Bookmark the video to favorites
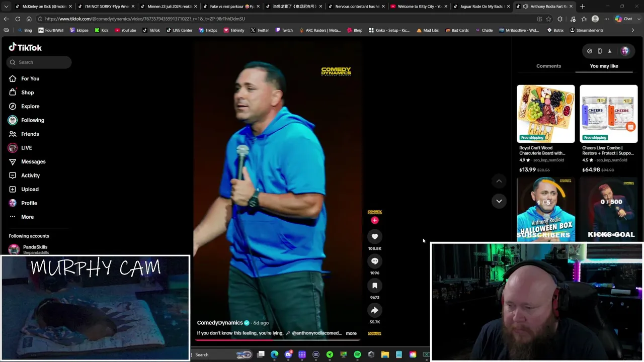Screen dimensions: 644x362 tap(375, 286)
